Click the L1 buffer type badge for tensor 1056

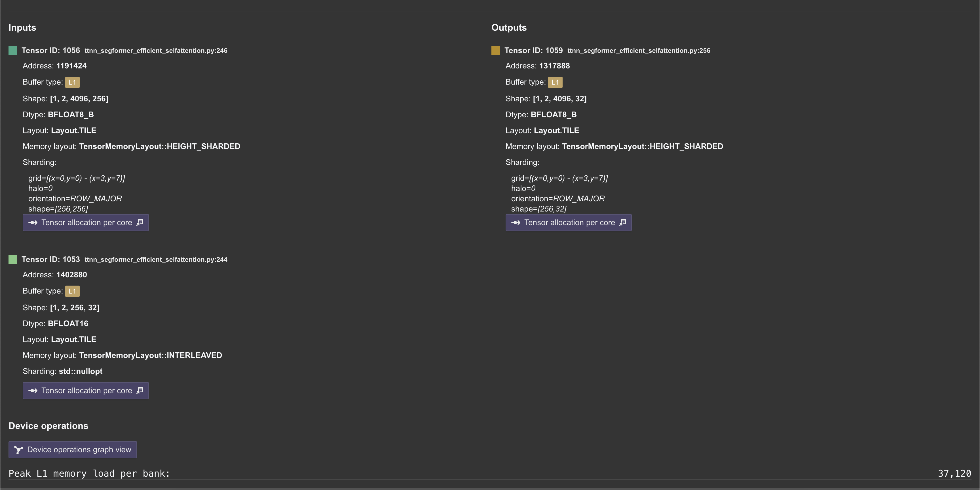tap(72, 82)
